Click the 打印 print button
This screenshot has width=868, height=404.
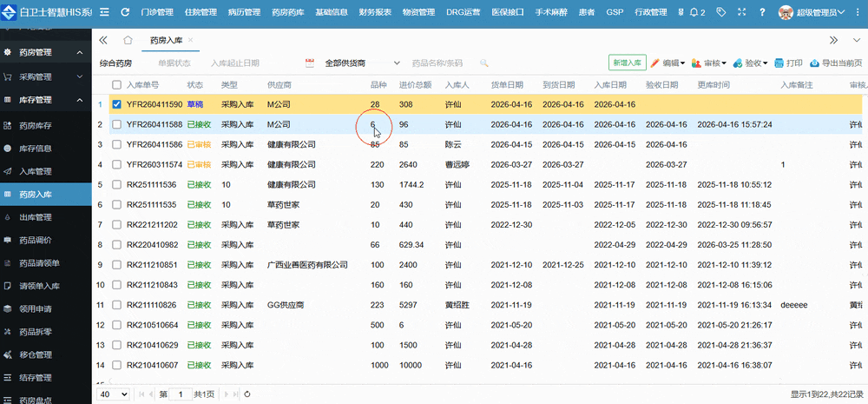pos(789,63)
